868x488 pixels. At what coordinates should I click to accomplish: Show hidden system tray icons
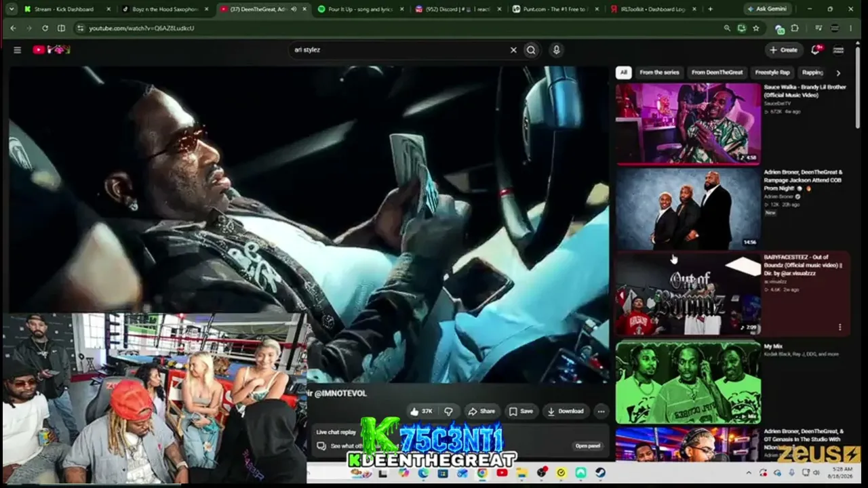tap(749, 472)
